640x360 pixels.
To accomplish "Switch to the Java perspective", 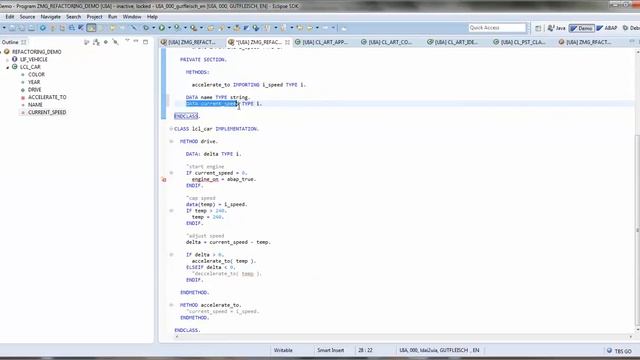I will coord(556,28).
